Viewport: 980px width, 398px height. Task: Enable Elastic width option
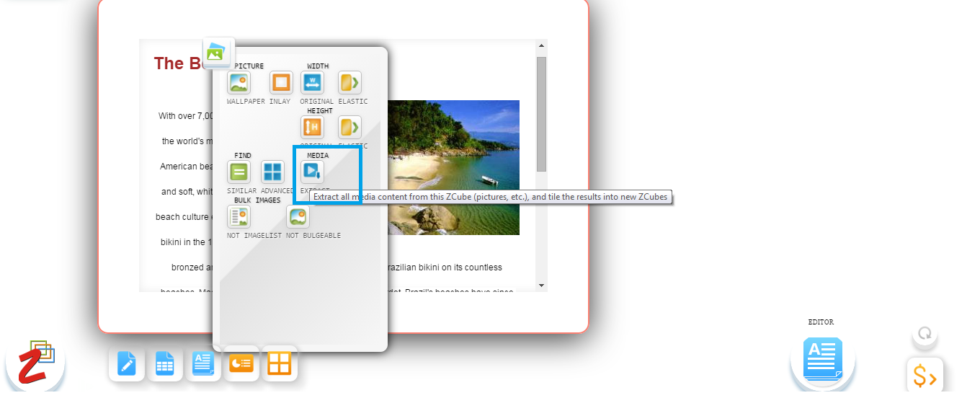(349, 83)
